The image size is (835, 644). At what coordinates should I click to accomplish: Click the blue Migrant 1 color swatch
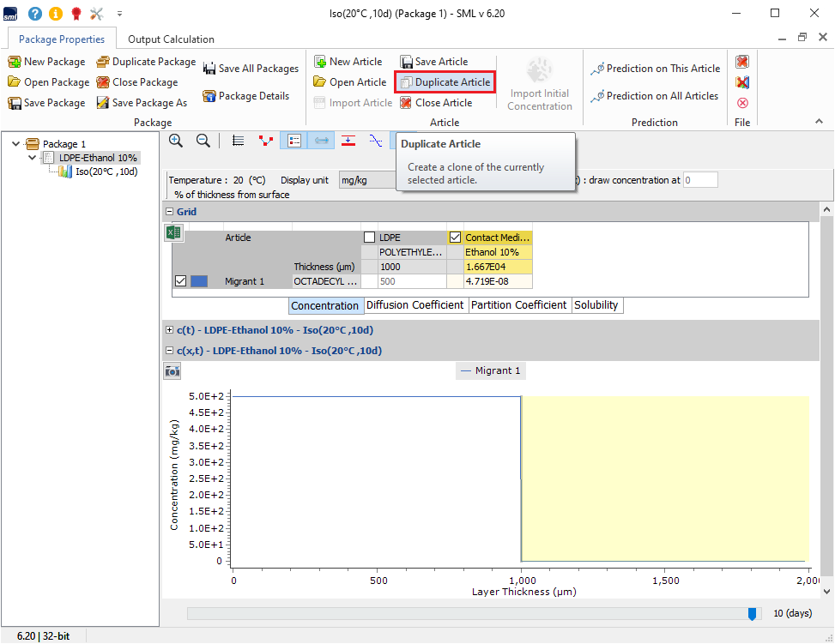point(199,281)
